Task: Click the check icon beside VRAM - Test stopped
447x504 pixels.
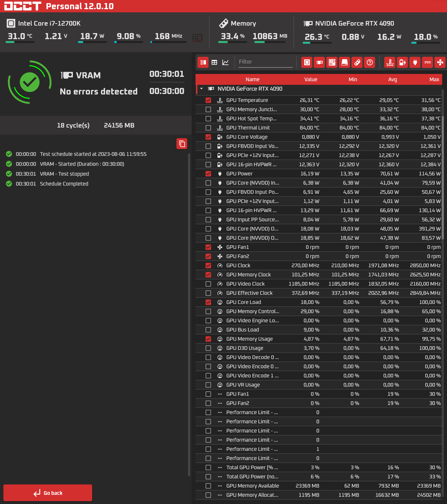Action: tap(9, 174)
